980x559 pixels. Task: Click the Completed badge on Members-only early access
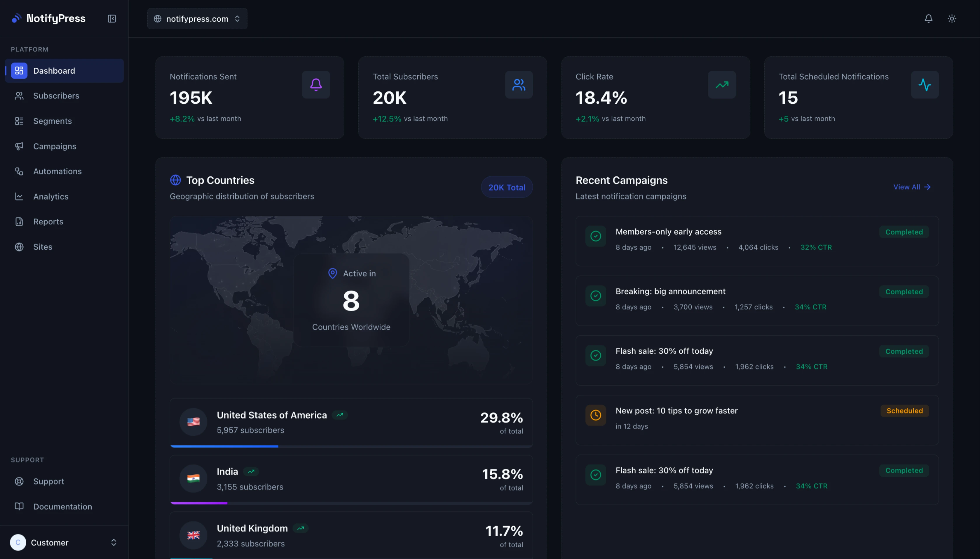(904, 232)
